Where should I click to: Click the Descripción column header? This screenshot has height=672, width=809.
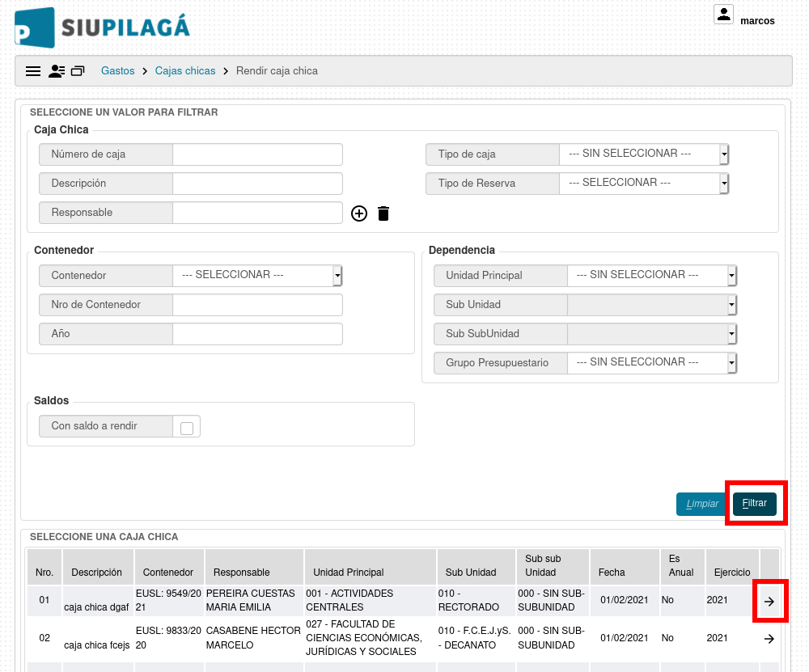coord(98,567)
